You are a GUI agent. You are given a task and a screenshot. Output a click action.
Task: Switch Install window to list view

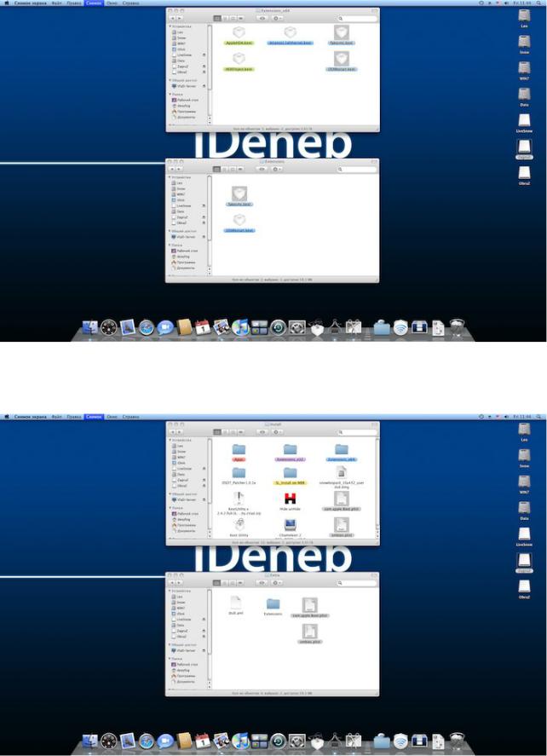pos(225,432)
